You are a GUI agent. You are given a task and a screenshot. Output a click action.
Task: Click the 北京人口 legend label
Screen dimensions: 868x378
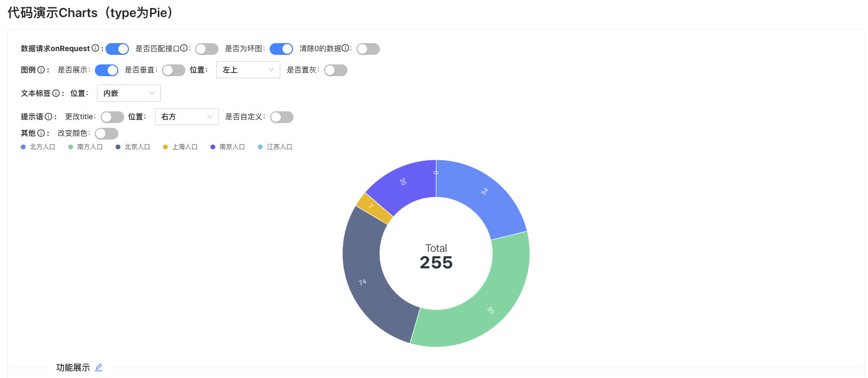point(137,147)
